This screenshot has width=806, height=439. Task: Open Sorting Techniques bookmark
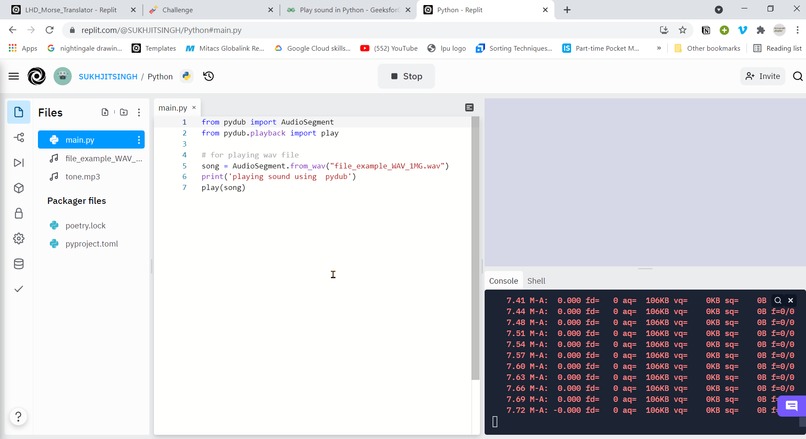[x=514, y=48]
